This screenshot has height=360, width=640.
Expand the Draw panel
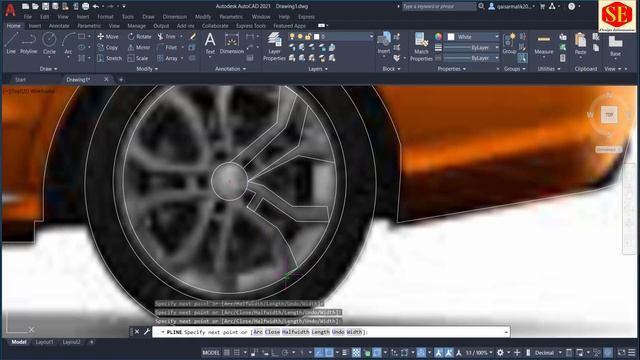point(49,69)
